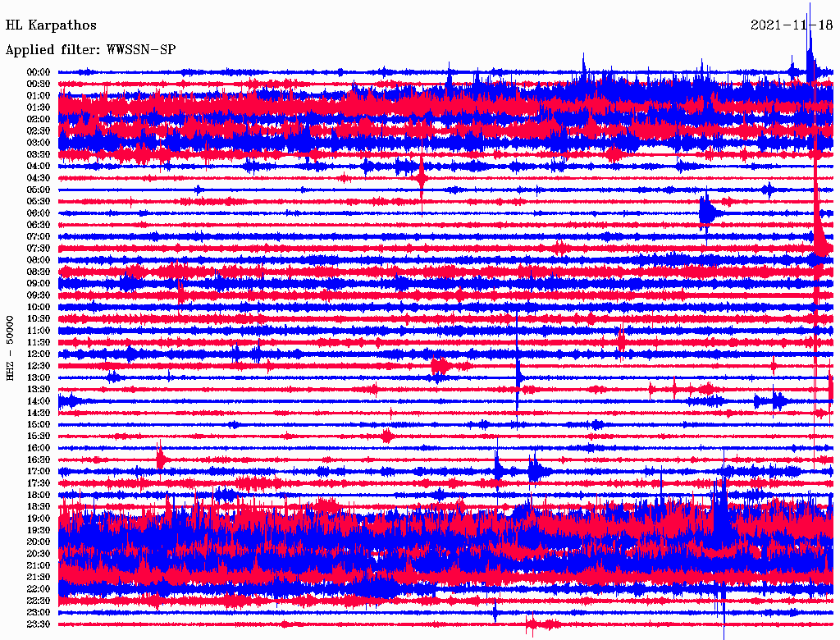Select the 08:00 time label
Screen dimensions: 840x640
[39, 260]
